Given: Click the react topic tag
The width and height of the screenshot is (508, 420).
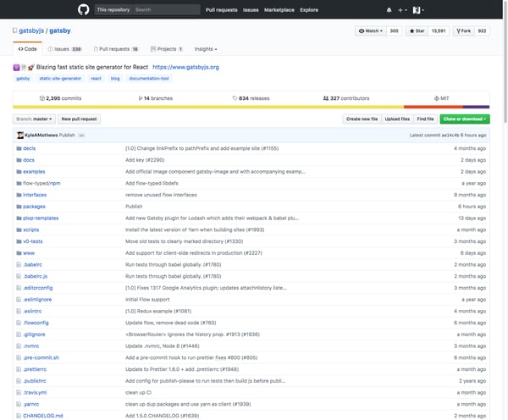Looking at the screenshot, I should [x=96, y=79].
